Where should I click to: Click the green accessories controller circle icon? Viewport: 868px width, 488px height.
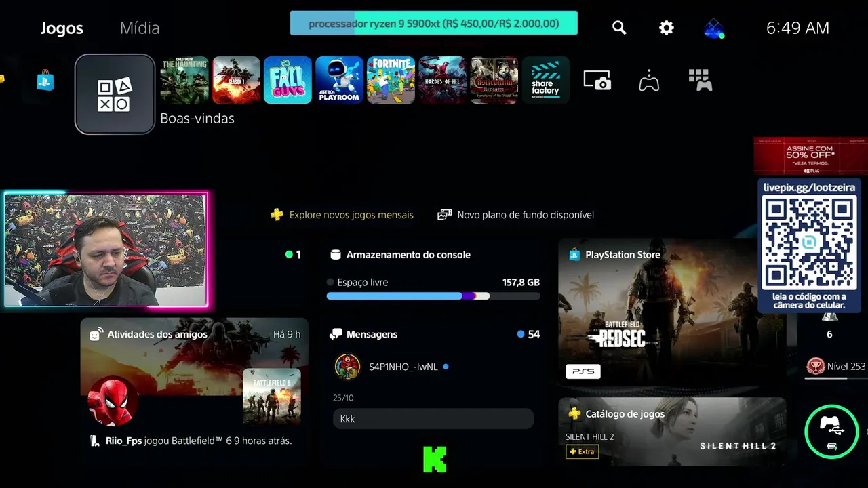pos(831,431)
